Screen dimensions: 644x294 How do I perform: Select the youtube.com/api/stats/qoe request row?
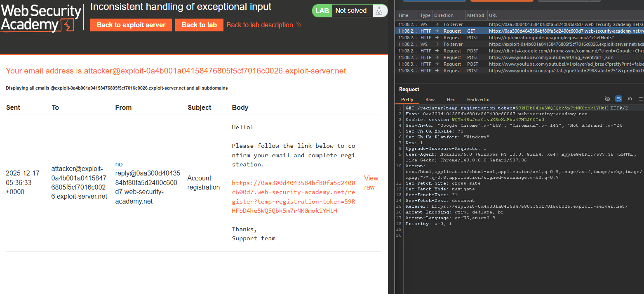(x=519, y=71)
